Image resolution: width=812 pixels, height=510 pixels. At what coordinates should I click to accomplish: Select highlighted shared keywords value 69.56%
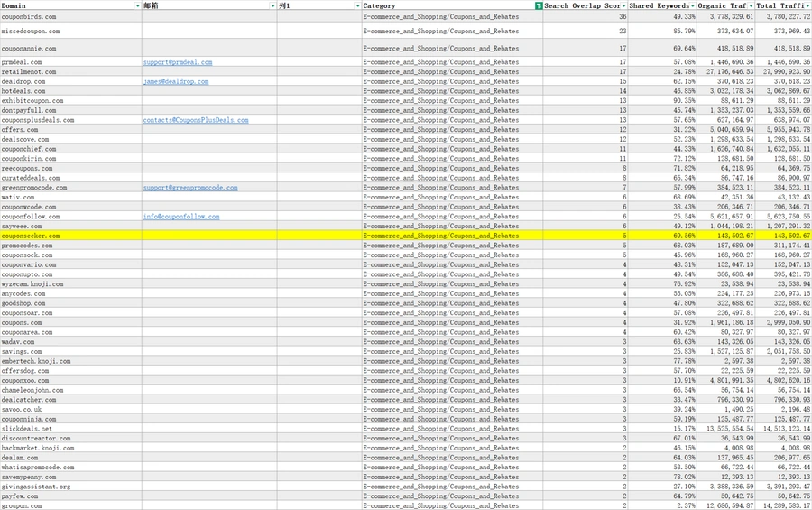pos(662,236)
